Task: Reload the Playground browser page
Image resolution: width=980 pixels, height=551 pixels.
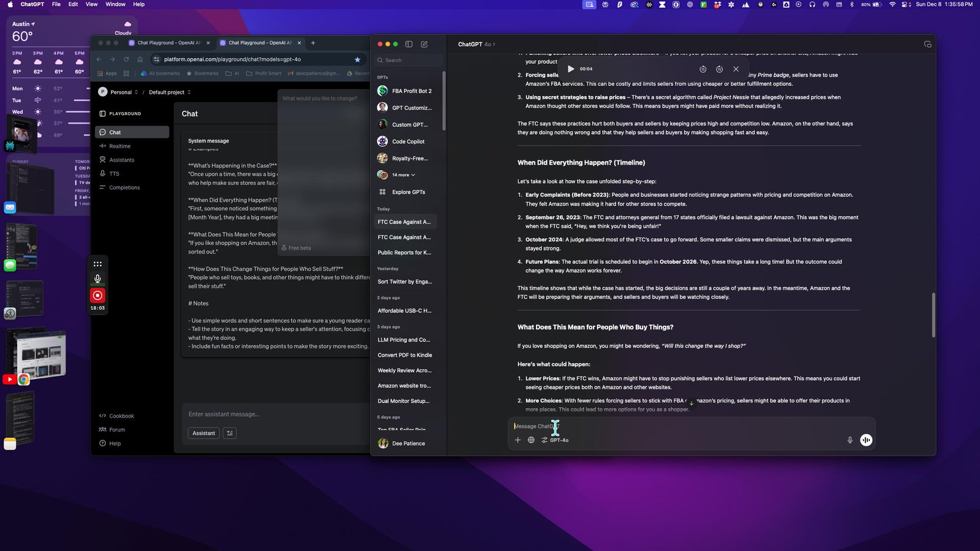Action: (x=126, y=59)
